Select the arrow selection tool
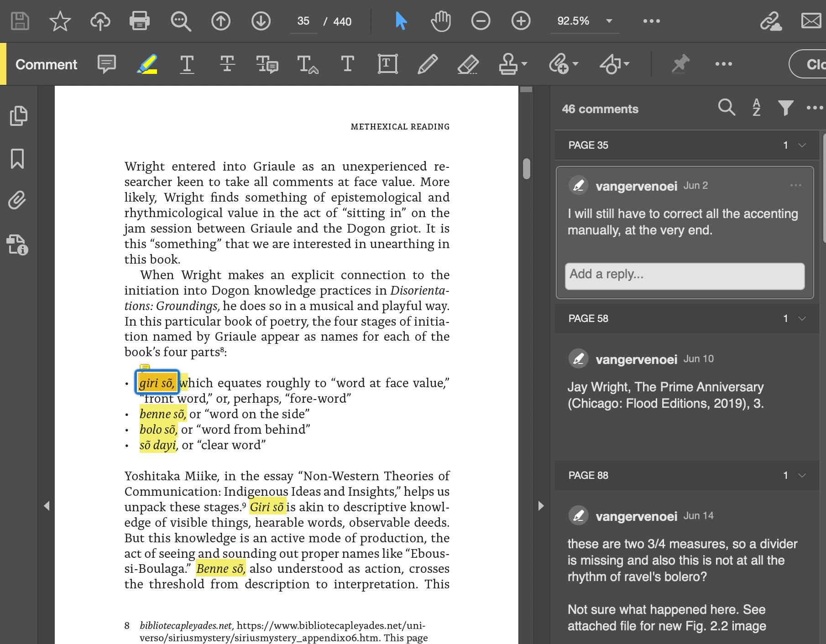 pyautogui.click(x=401, y=21)
